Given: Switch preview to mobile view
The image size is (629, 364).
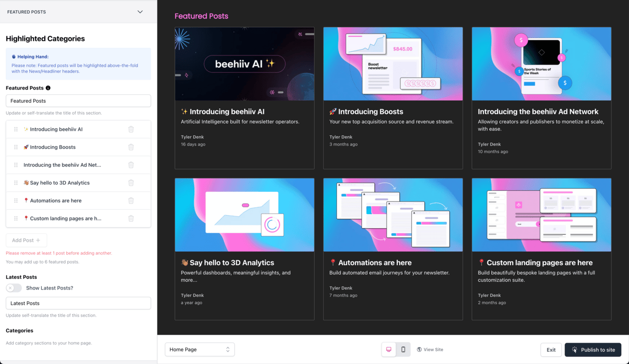Looking at the screenshot, I should 403,349.
